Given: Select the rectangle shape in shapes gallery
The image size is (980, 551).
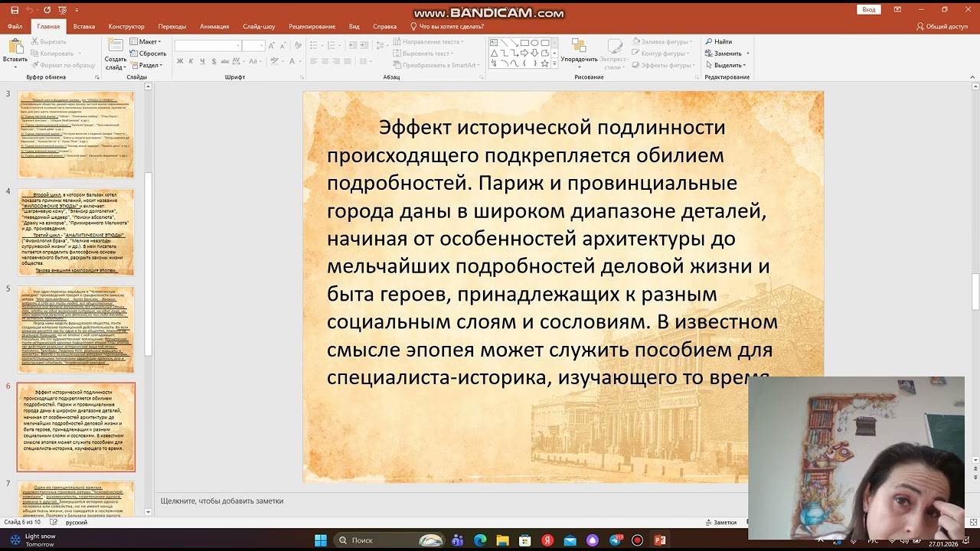Looking at the screenshot, I should (x=524, y=43).
